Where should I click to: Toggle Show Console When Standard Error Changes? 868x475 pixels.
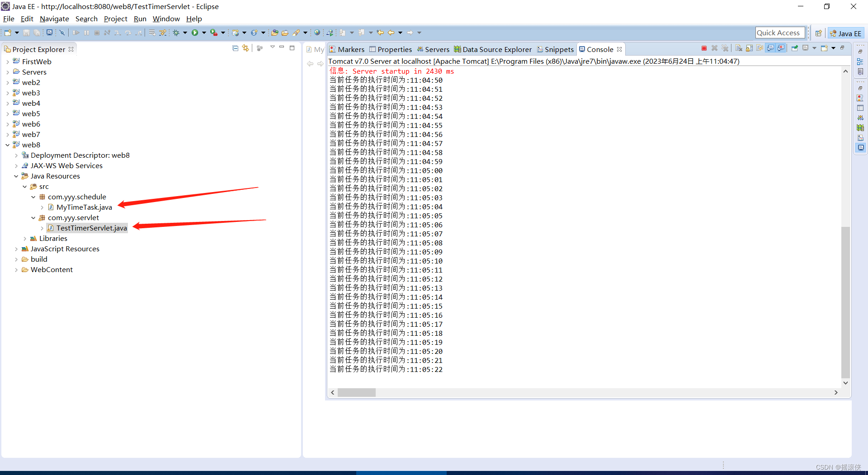781,48
